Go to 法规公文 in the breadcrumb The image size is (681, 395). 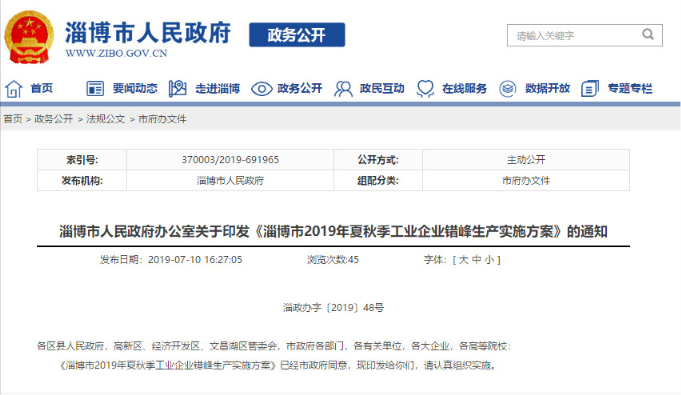106,119
